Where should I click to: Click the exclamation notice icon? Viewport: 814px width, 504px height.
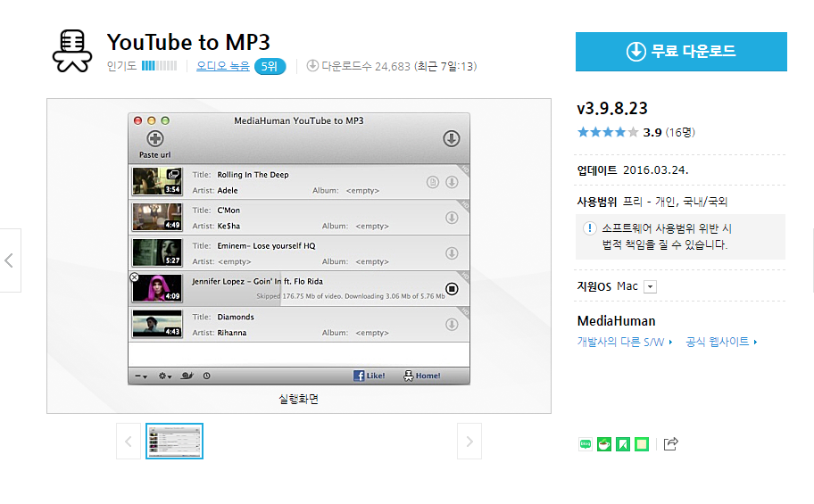pos(589,228)
